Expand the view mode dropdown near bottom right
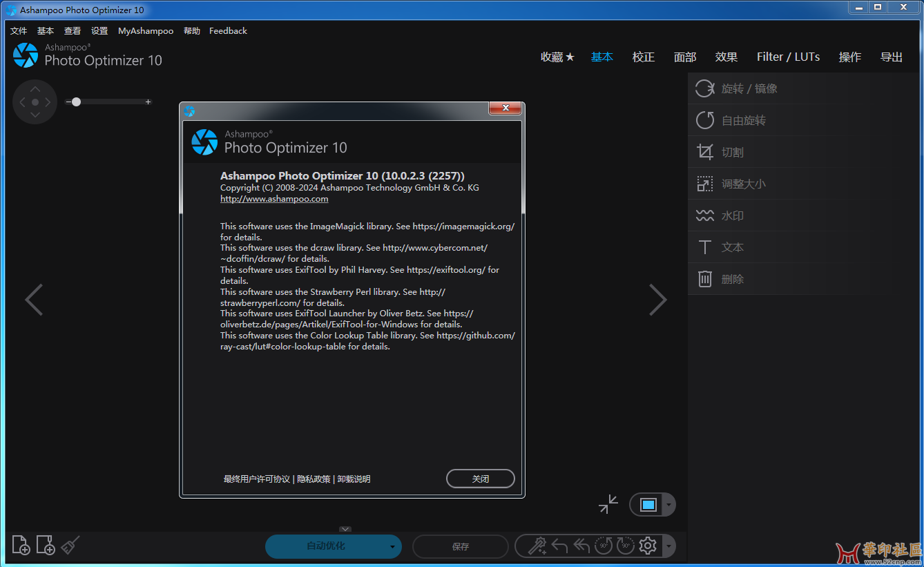 tap(669, 504)
